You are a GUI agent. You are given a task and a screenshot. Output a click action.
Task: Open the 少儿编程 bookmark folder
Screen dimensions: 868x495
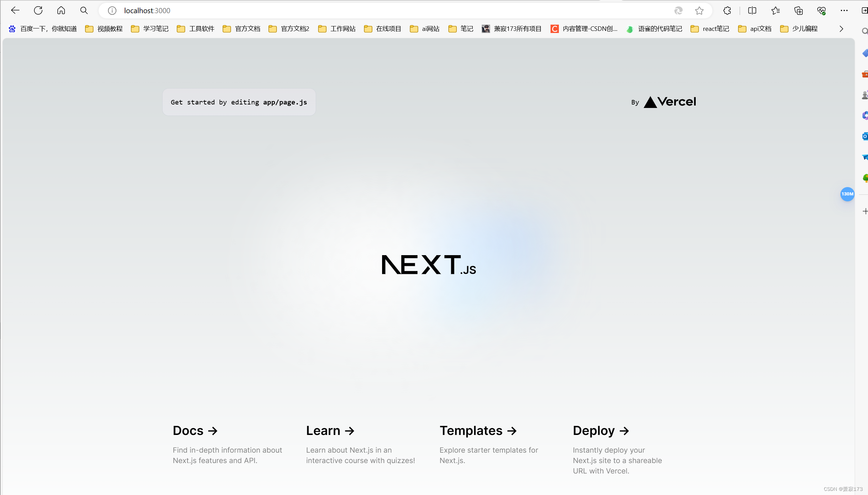(x=800, y=28)
